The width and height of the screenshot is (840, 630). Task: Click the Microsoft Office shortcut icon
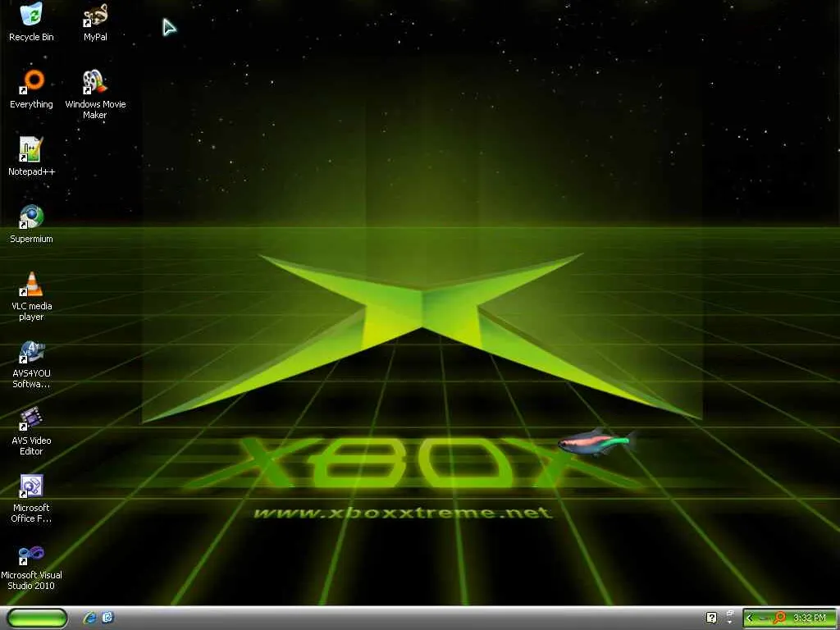tap(31, 498)
